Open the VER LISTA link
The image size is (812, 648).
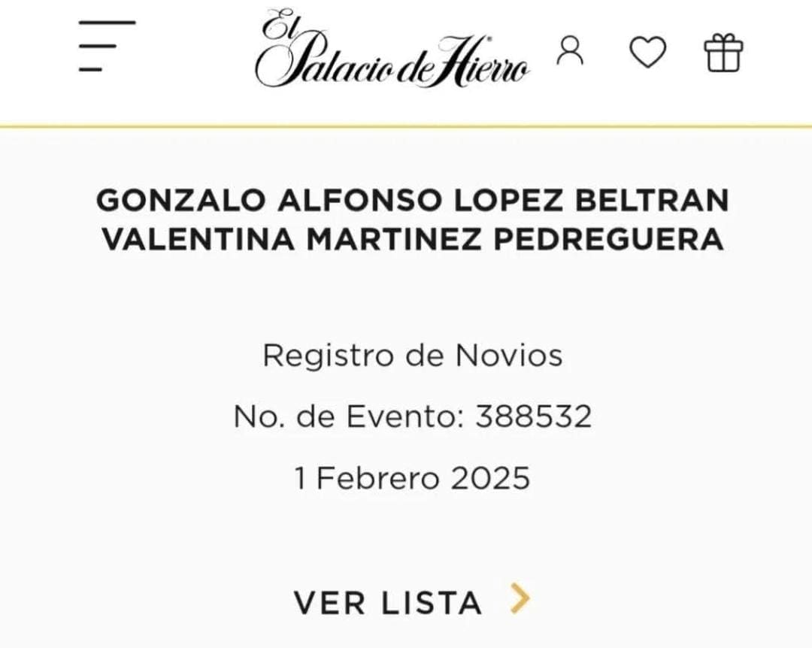click(388, 601)
